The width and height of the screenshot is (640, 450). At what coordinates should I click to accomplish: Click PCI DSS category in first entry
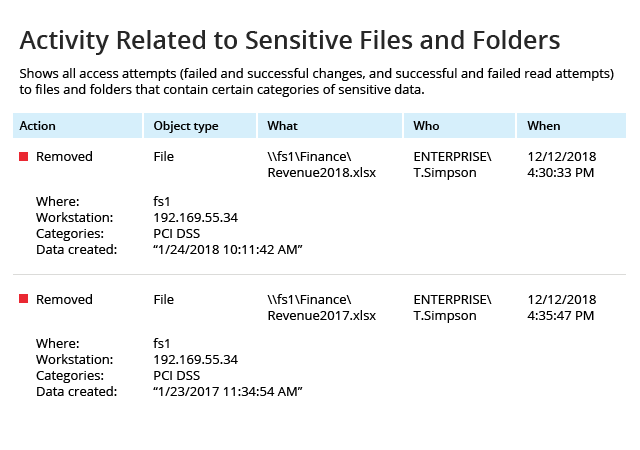coord(177,234)
